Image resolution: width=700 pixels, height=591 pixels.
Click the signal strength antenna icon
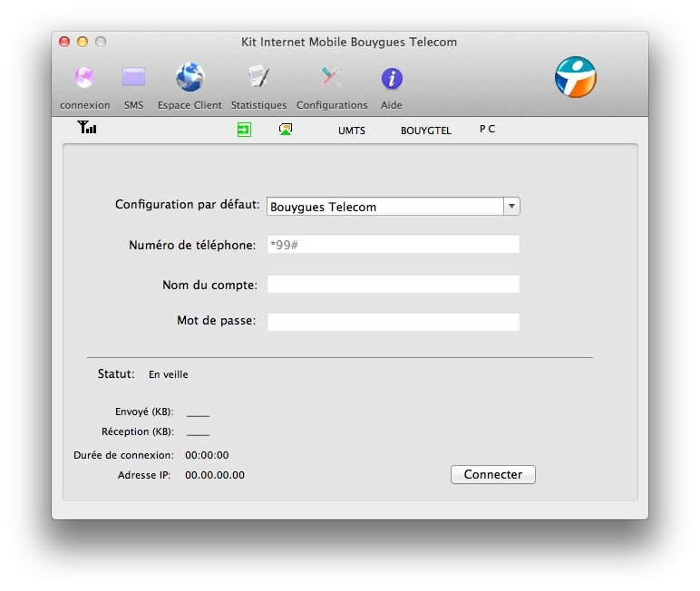87,127
